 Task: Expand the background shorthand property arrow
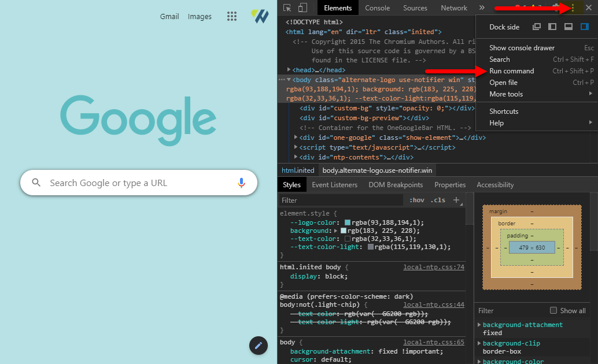335,231
